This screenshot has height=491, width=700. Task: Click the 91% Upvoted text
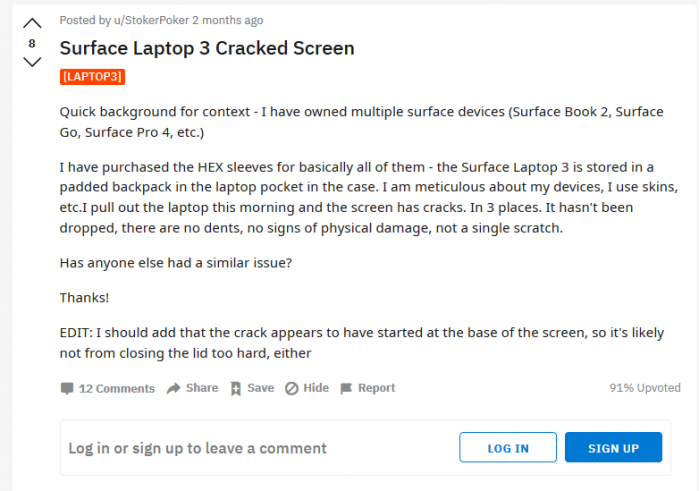tap(645, 388)
